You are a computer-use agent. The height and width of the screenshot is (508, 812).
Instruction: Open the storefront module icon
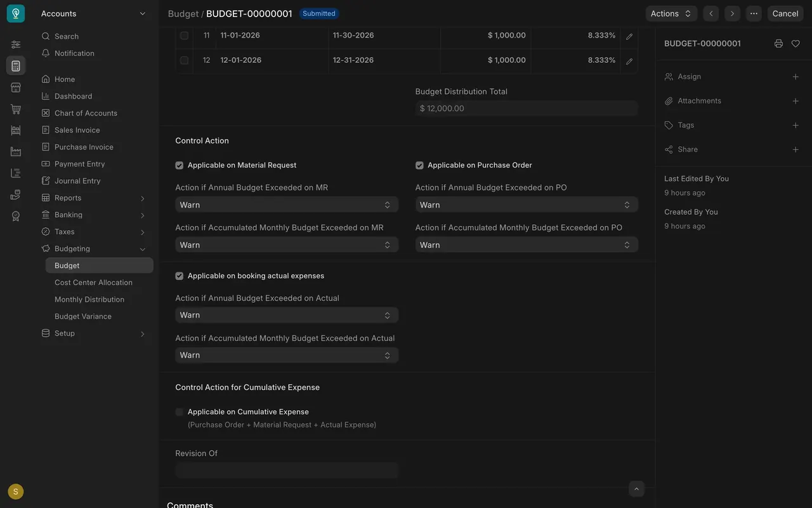(16, 88)
